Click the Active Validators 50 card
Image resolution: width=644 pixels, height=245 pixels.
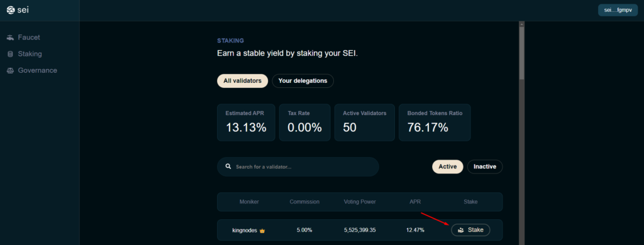tap(365, 122)
